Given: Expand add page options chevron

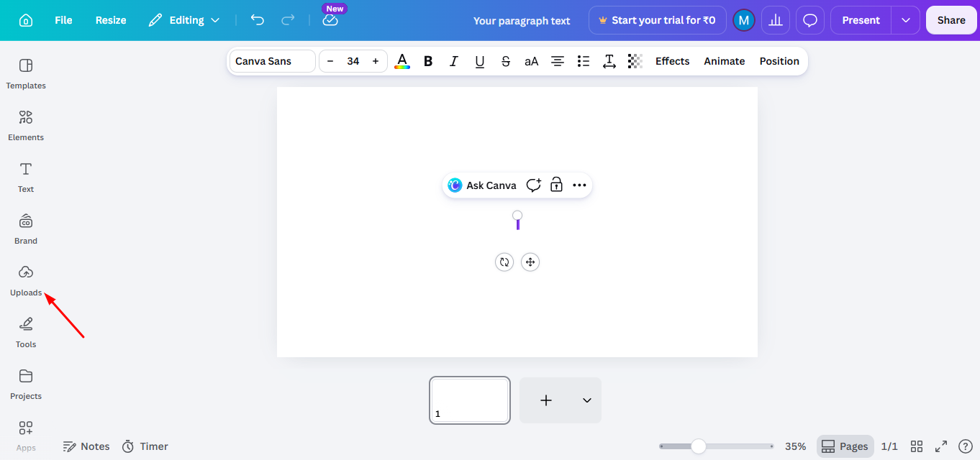Looking at the screenshot, I should click(x=587, y=400).
